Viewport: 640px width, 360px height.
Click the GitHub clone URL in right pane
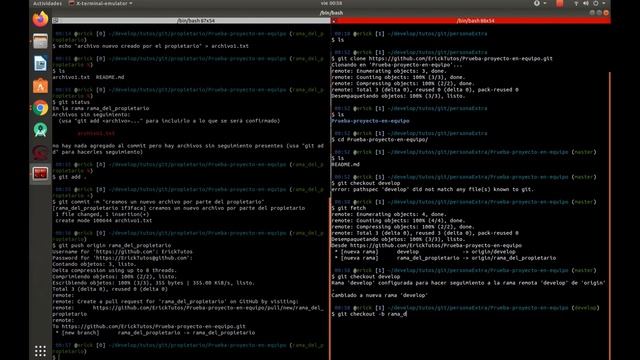pyautogui.click(x=460, y=58)
